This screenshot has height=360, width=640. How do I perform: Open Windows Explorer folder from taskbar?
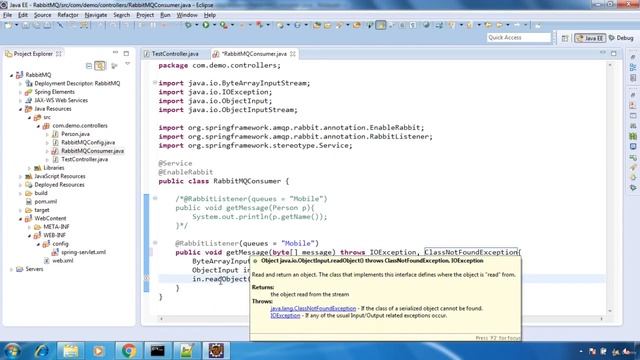tap(70, 351)
